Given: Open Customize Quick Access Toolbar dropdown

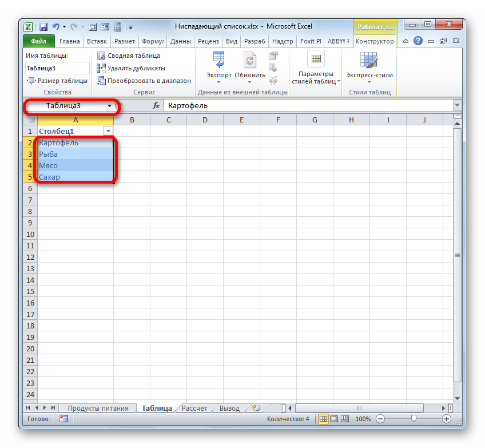Looking at the screenshot, I should [131, 27].
